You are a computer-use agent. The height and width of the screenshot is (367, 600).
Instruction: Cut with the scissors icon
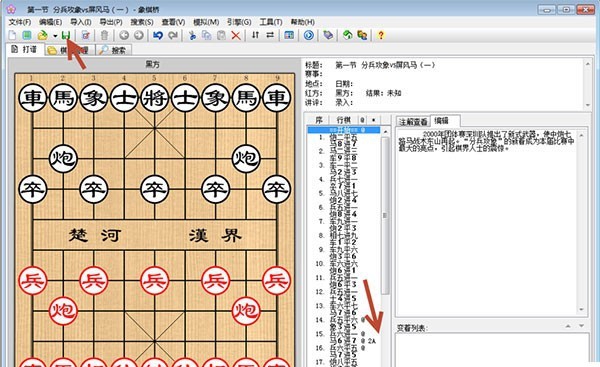click(192, 36)
